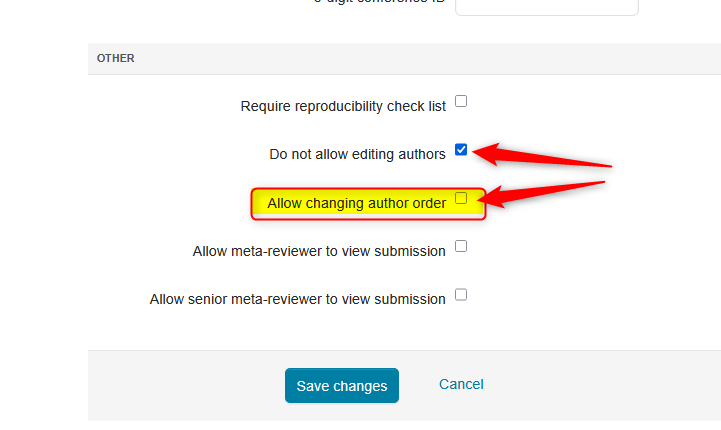The height and width of the screenshot is (430, 721).
Task: Click the gray footer bar beside Cancel
Action: (600, 385)
